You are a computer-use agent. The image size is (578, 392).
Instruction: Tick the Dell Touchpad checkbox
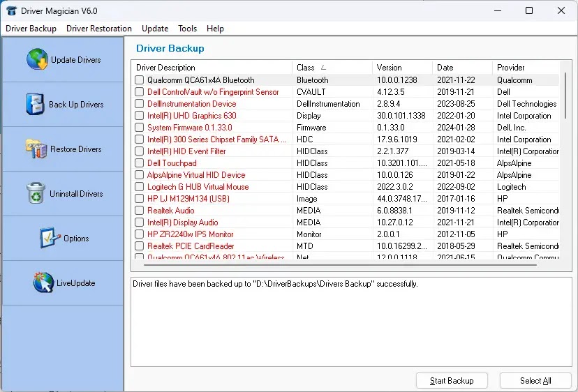pyautogui.click(x=139, y=163)
